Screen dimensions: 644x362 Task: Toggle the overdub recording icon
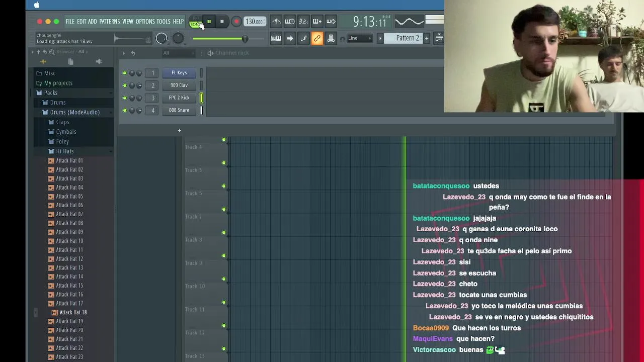(x=317, y=22)
